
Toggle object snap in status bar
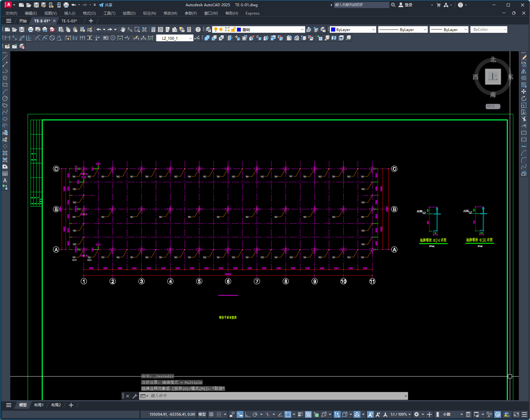pos(288,414)
